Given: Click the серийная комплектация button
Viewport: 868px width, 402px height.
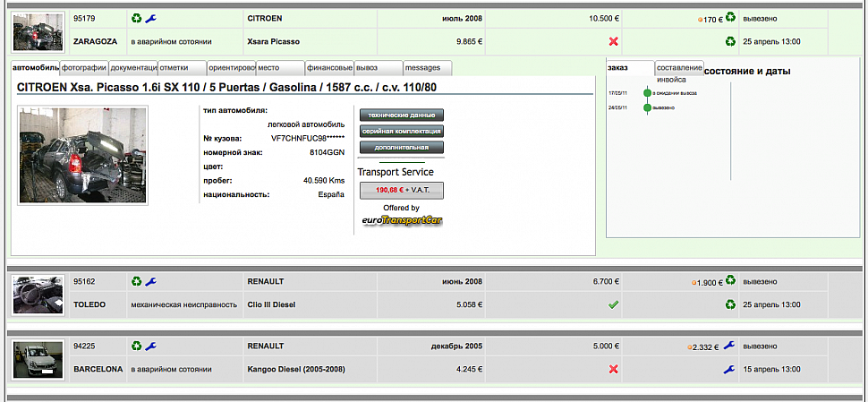Looking at the screenshot, I should tap(402, 132).
